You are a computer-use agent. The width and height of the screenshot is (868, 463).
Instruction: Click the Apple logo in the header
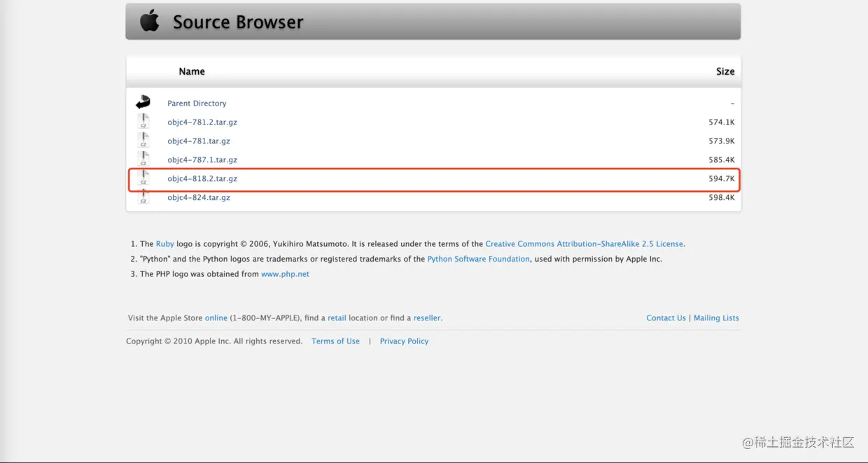150,21
